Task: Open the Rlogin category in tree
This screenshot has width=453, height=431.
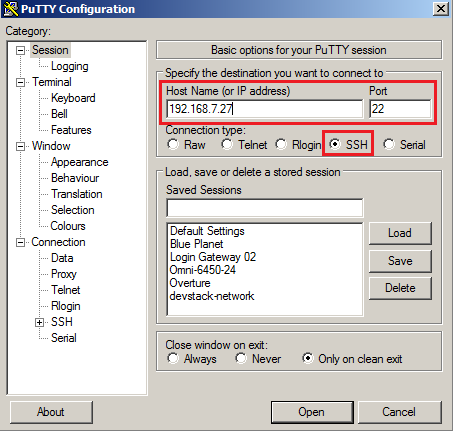Action: click(65, 306)
